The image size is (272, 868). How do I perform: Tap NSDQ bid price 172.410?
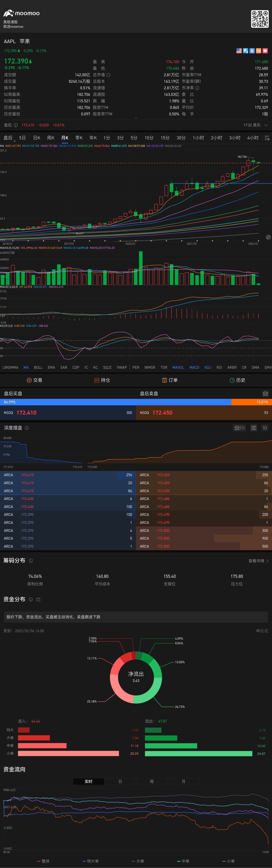click(x=26, y=412)
